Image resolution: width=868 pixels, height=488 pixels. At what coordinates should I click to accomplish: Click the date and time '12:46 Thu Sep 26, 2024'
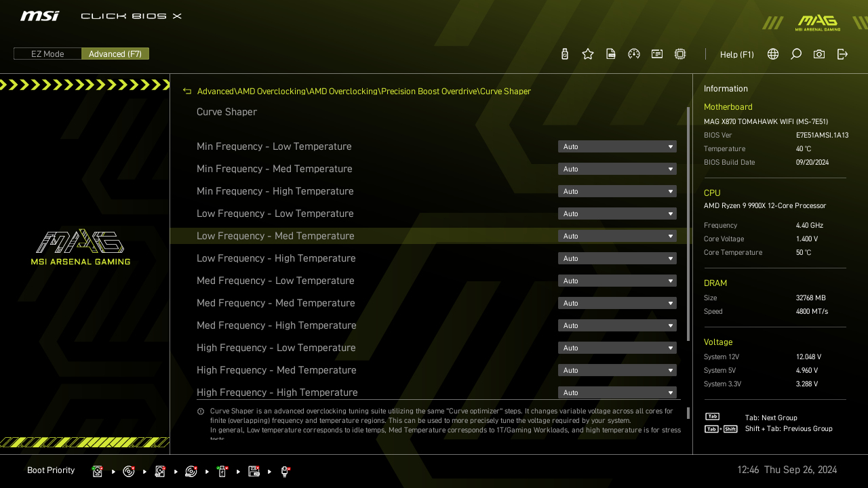pyautogui.click(x=787, y=470)
